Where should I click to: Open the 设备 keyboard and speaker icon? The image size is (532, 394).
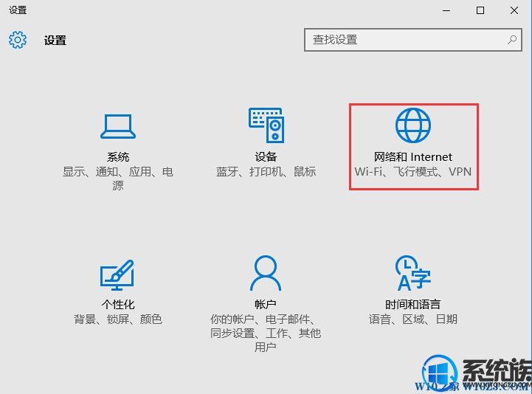pos(266,125)
